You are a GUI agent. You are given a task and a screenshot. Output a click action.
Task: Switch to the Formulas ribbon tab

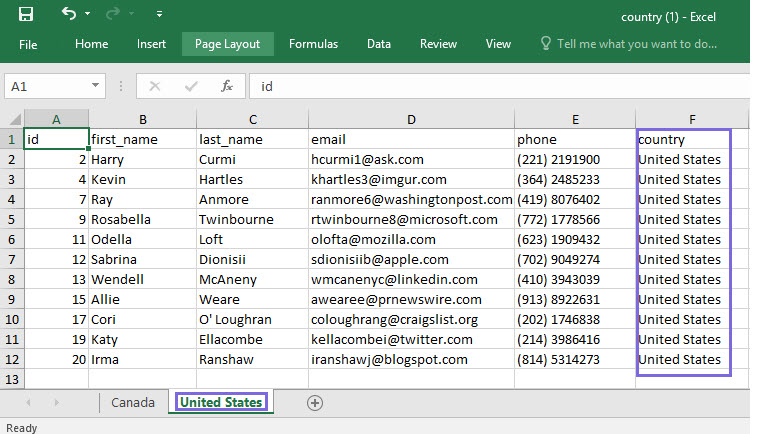[x=313, y=44]
